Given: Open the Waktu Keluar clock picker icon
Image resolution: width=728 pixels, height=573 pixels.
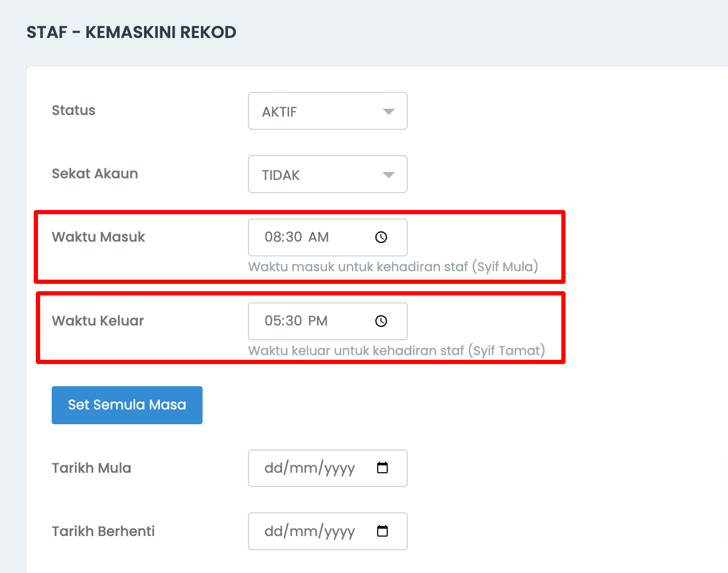Looking at the screenshot, I should tap(381, 321).
